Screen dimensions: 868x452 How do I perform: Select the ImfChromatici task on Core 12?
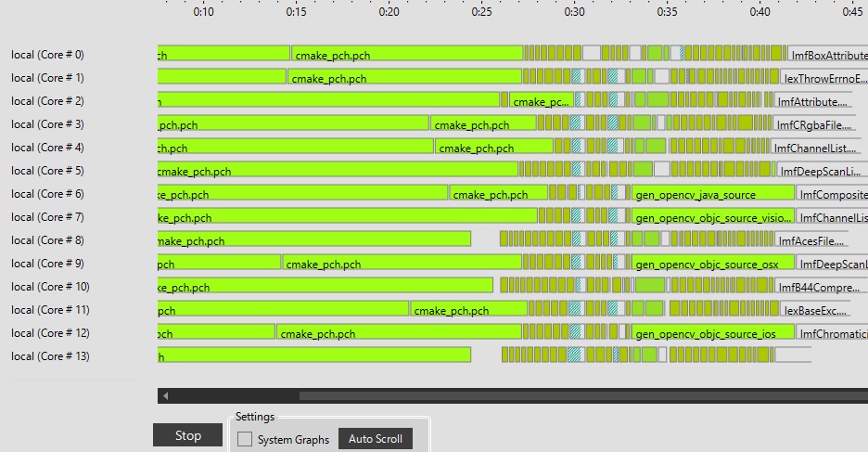(x=832, y=333)
